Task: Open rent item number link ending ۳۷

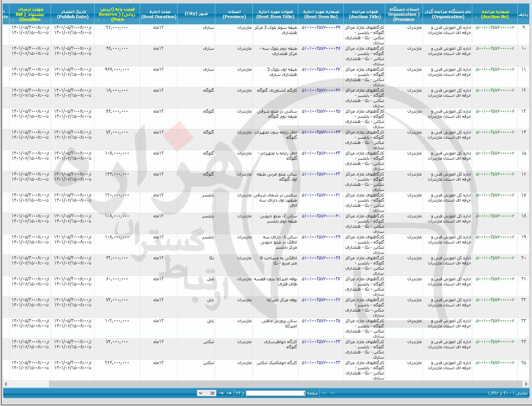Action: coord(321,279)
